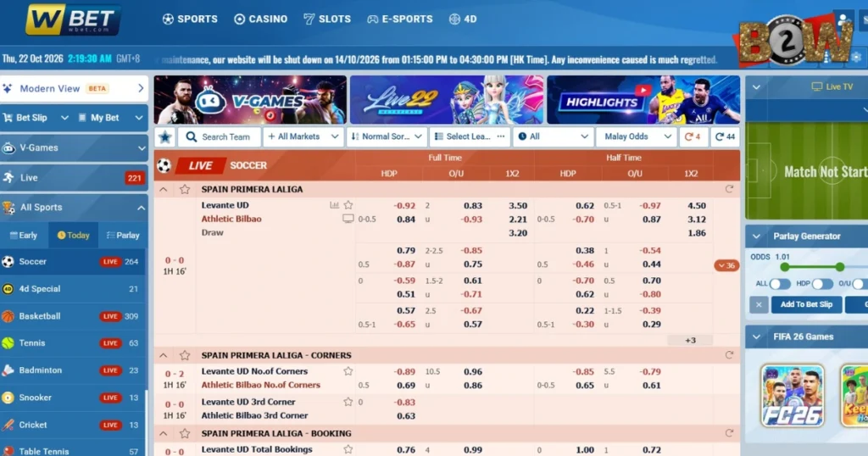Select Basketball in sports list

tap(73, 316)
